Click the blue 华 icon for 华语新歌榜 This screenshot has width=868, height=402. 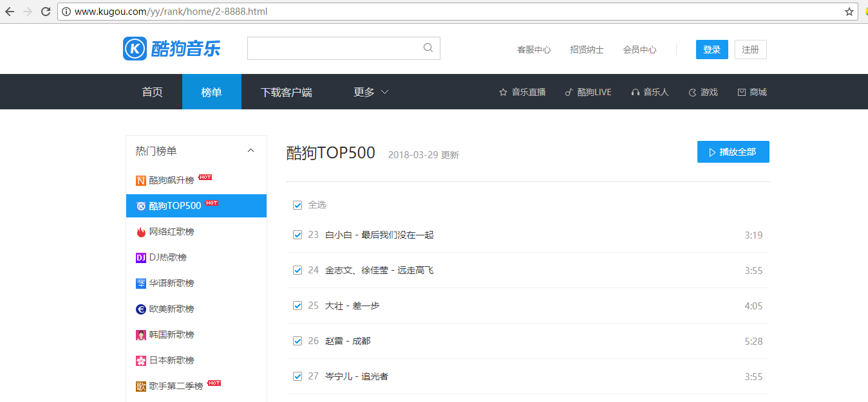(141, 284)
